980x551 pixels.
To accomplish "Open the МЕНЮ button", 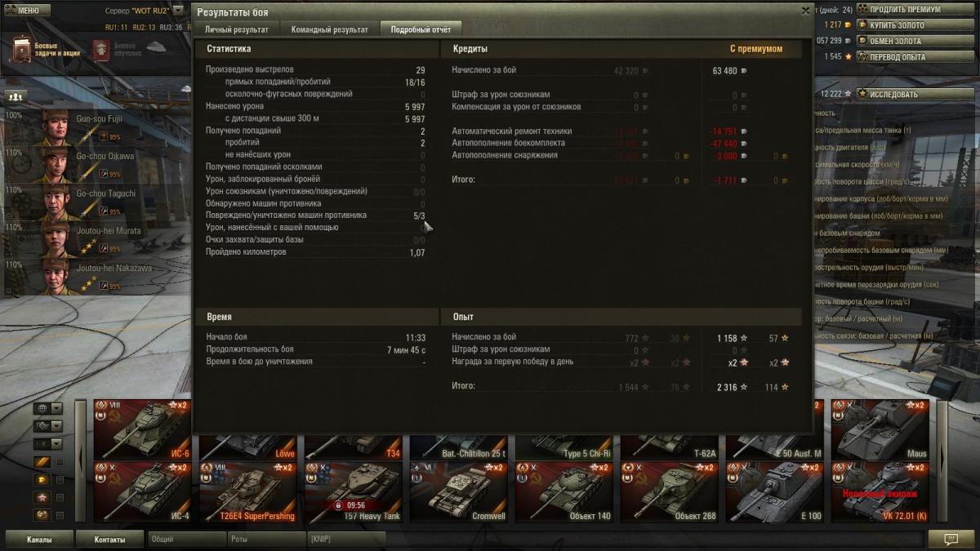I will point(27,10).
